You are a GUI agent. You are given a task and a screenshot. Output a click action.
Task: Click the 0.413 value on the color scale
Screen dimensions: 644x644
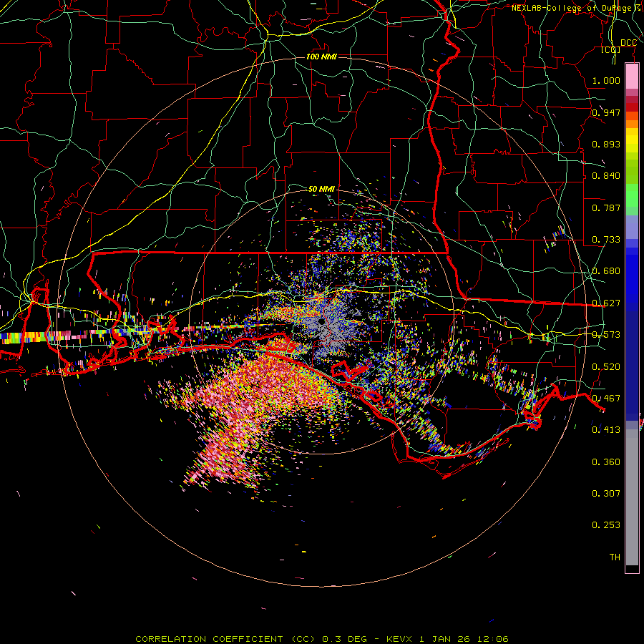(x=606, y=430)
